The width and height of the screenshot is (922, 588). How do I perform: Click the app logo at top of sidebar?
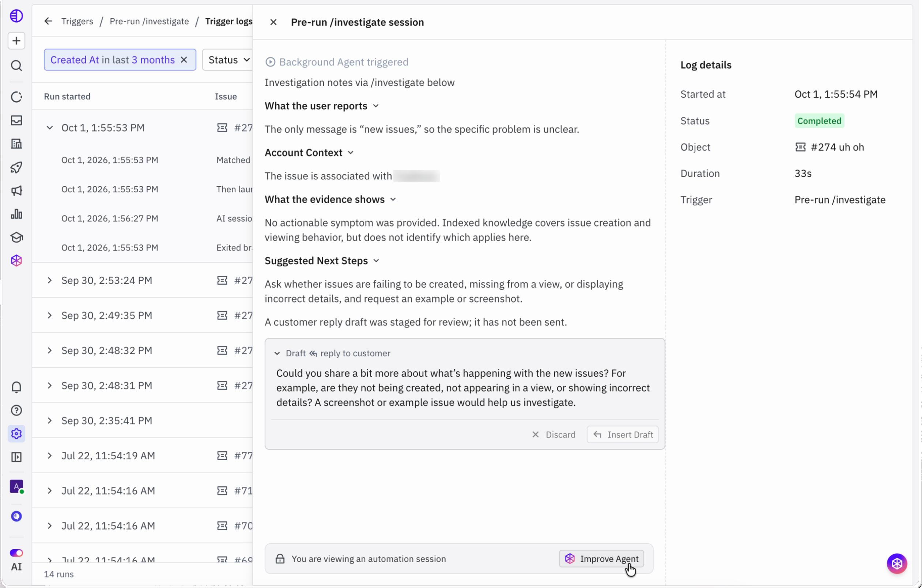[x=16, y=16]
